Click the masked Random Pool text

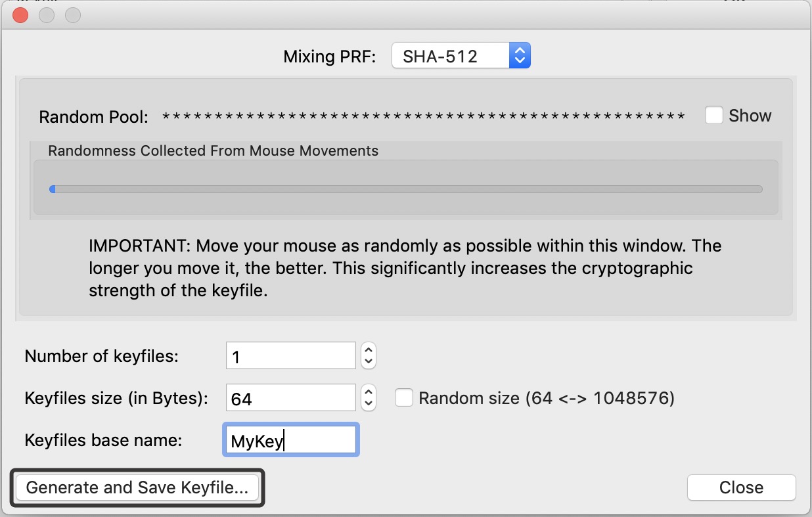click(x=424, y=117)
